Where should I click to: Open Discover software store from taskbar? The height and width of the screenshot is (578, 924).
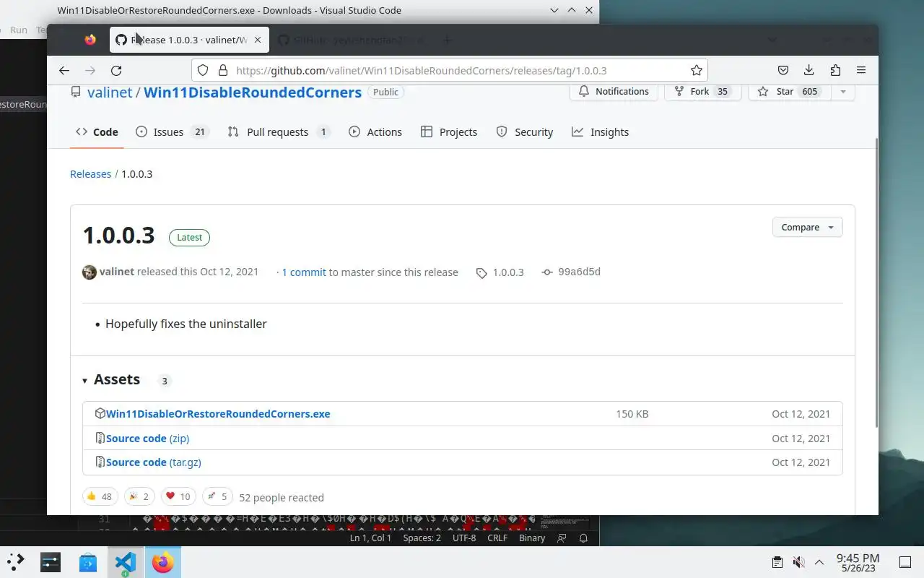click(88, 561)
